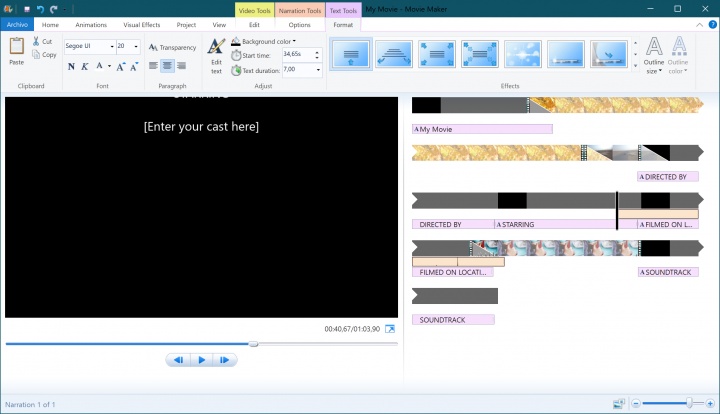Screen dimensions: 720x414
Task: Cut the selected text with scissors icon
Action: coord(42,41)
